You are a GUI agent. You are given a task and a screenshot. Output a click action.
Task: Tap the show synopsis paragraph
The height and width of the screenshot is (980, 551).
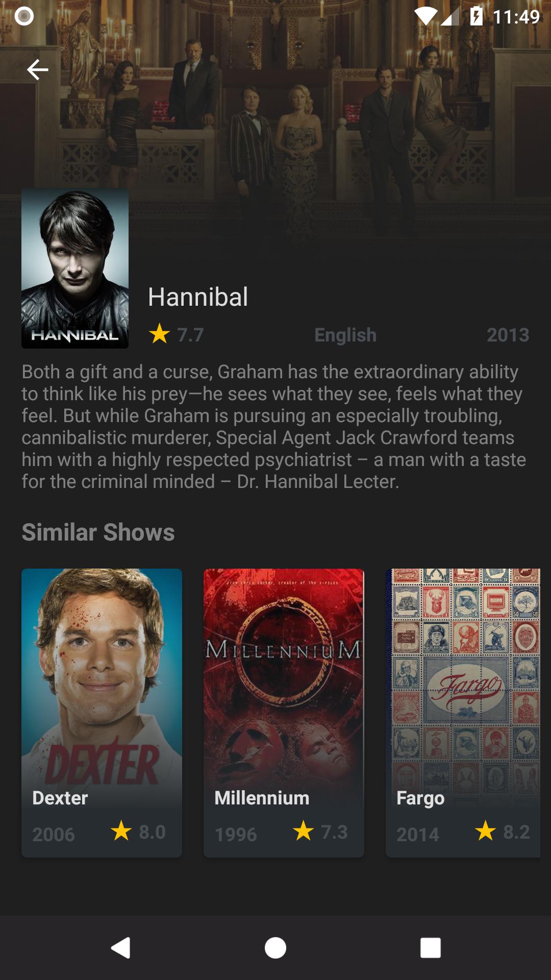(x=274, y=427)
